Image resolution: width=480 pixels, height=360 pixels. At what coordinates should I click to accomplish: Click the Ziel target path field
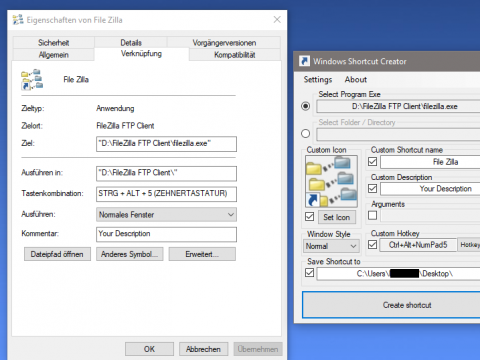coord(166,144)
